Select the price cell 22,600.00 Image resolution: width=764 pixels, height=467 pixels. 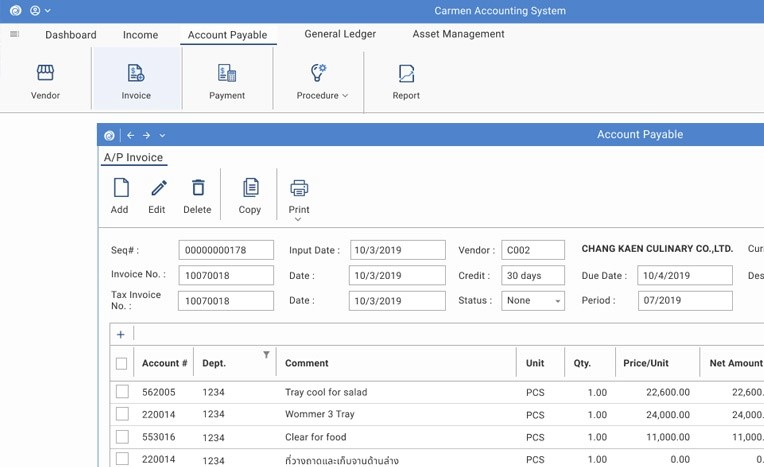668,392
